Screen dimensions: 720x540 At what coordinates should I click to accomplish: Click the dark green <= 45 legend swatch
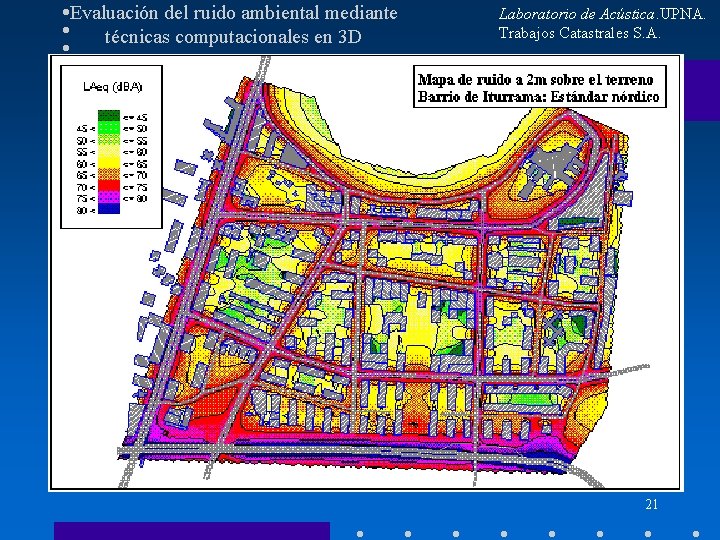tap(109, 116)
